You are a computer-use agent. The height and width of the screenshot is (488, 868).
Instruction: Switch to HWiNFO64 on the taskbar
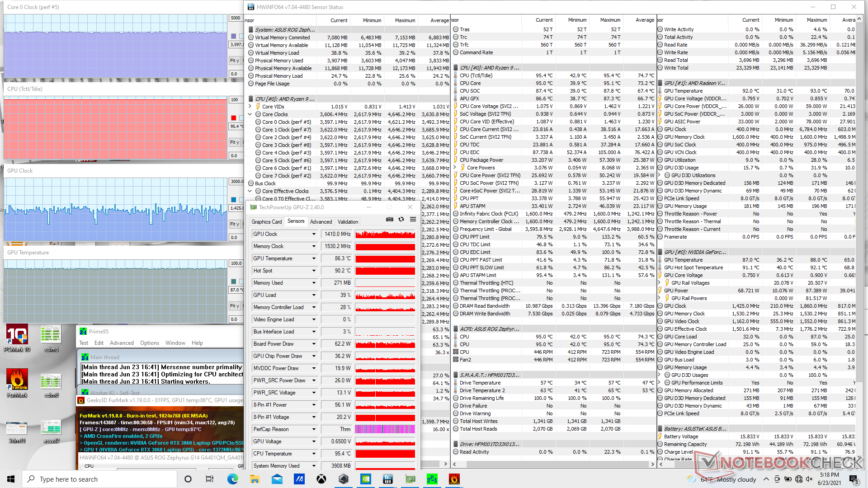388,479
